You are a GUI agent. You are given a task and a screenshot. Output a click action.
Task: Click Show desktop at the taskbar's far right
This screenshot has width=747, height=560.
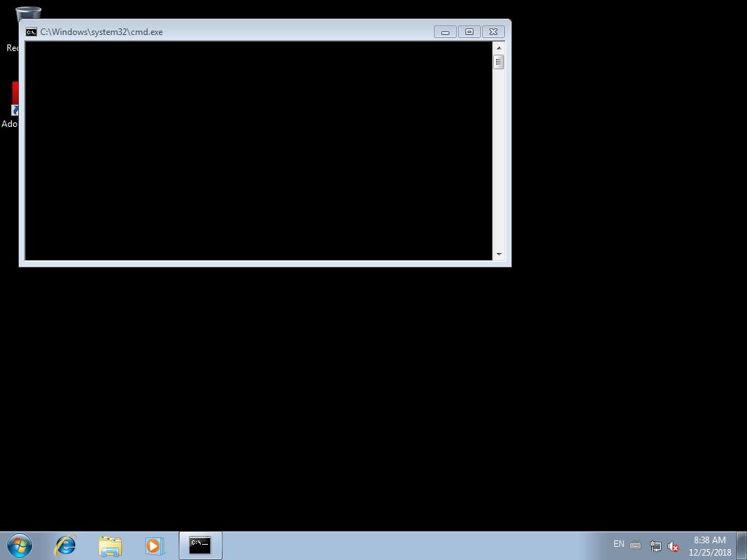pyautogui.click(x=743, y=545)
